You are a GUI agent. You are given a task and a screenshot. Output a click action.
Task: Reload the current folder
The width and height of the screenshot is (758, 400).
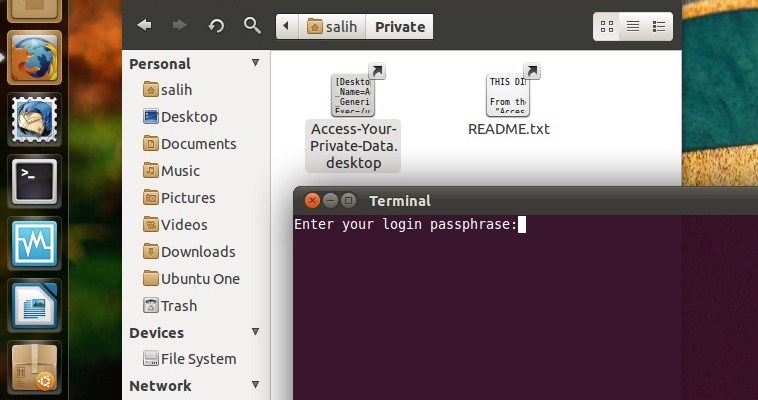(x=216, y=26)
